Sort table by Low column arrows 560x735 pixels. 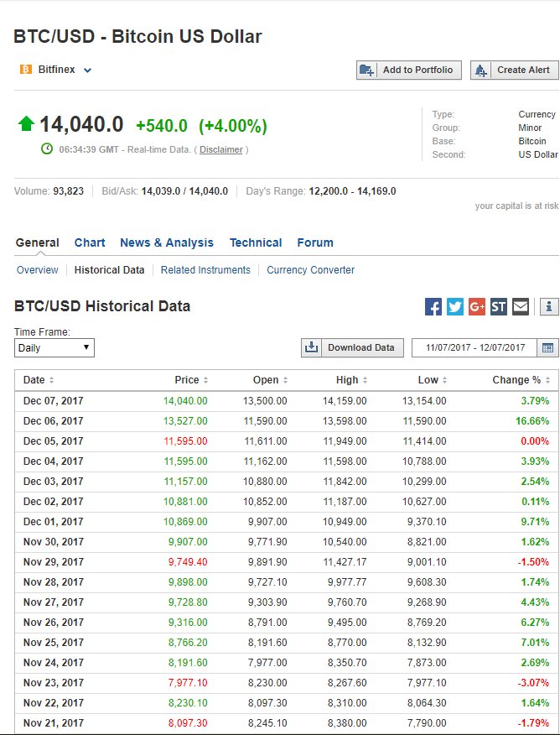444,380
